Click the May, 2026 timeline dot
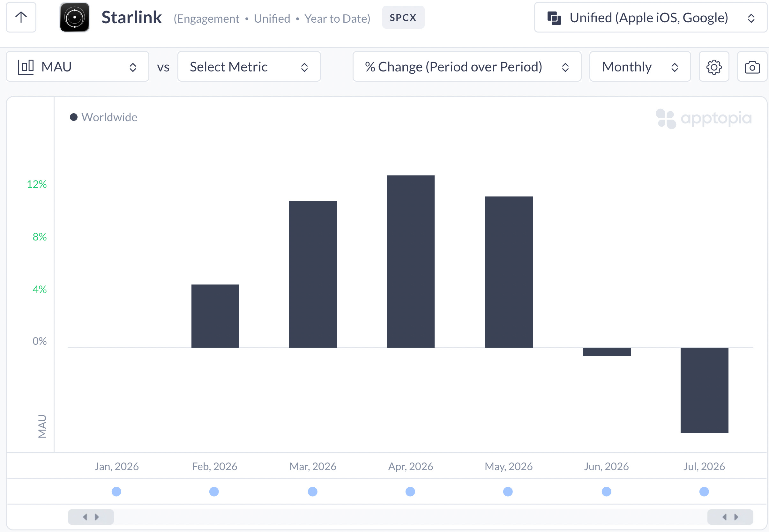The width and height of the screenshot is (769, 532). click(x=508, y=492)
